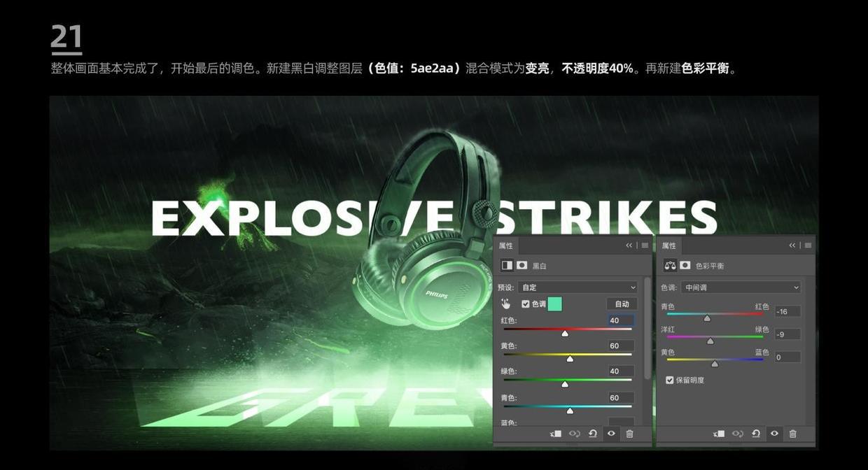Collapse the Color Balance panel with the chevron
The image size is (868, 470).
click(x=792, y=245)
